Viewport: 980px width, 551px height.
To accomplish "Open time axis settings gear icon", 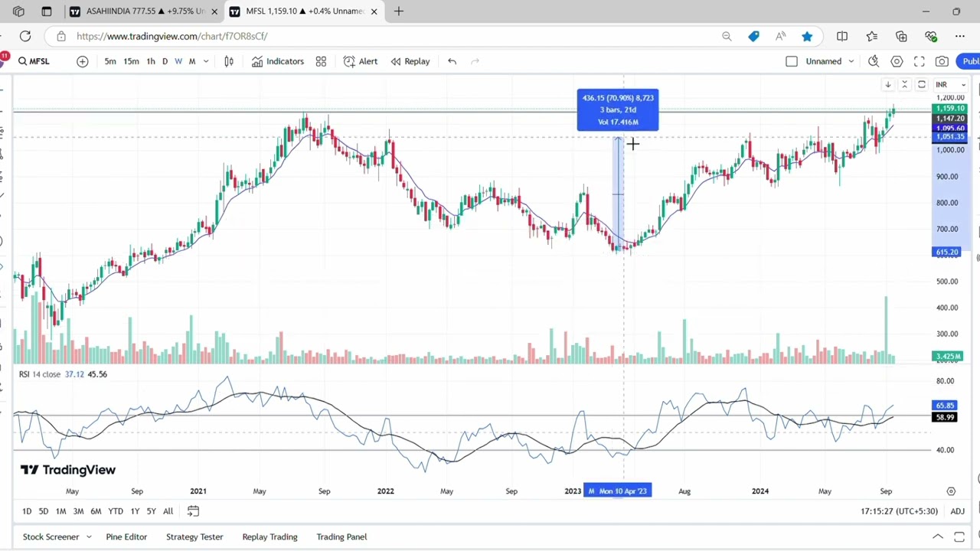I will (x=951, y=491).
